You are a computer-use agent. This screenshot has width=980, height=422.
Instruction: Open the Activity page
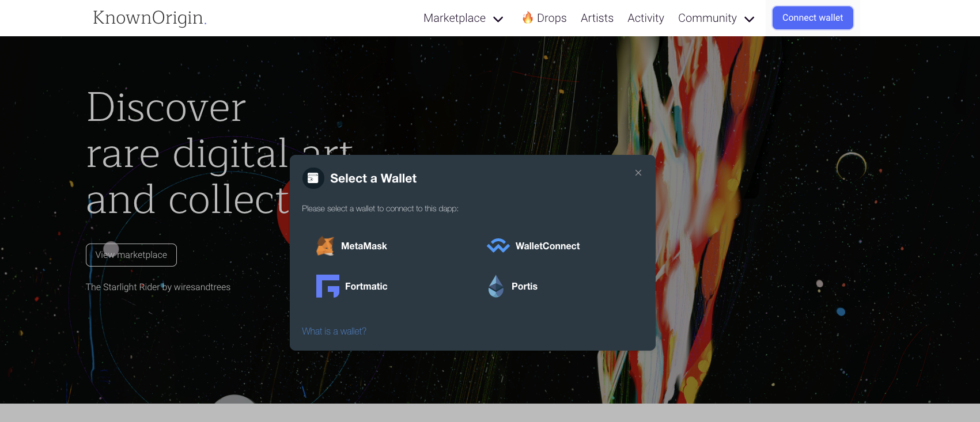click(646, 18)
